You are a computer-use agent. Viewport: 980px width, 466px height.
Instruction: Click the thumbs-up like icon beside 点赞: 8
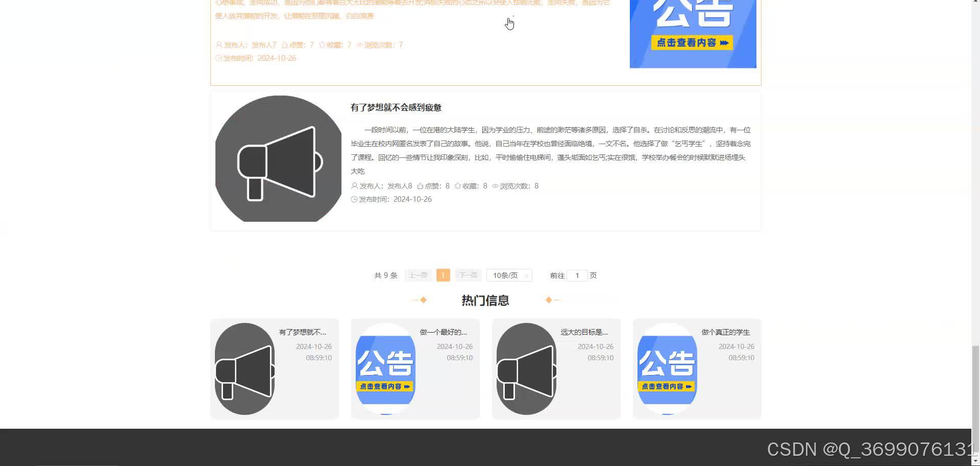[420, 186]
